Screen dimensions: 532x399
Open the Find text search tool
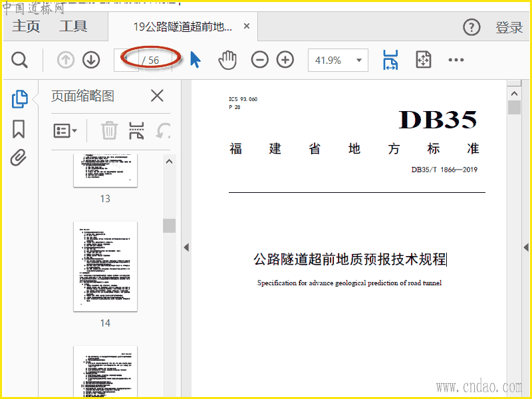click(19, 61)
